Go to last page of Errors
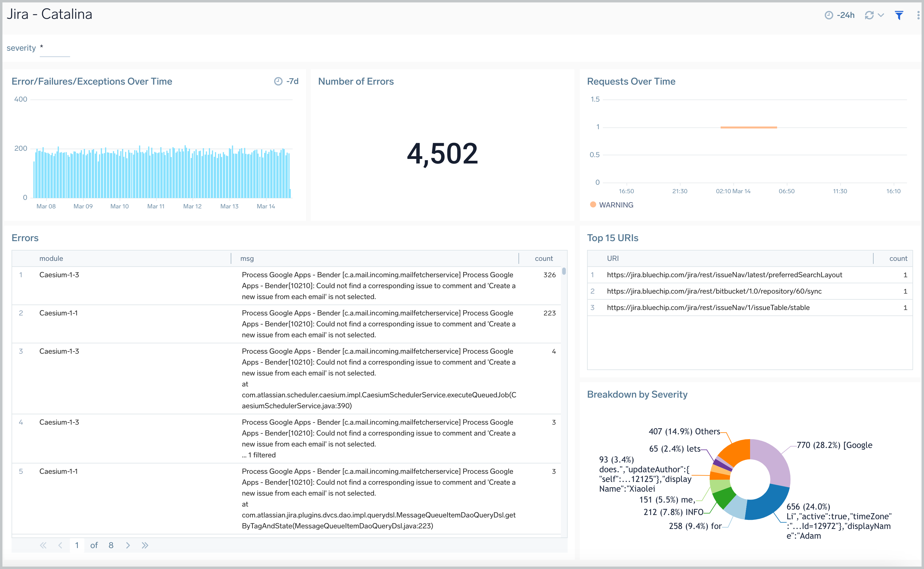This screenshot has height=569, width=924. tap(145, 545)
